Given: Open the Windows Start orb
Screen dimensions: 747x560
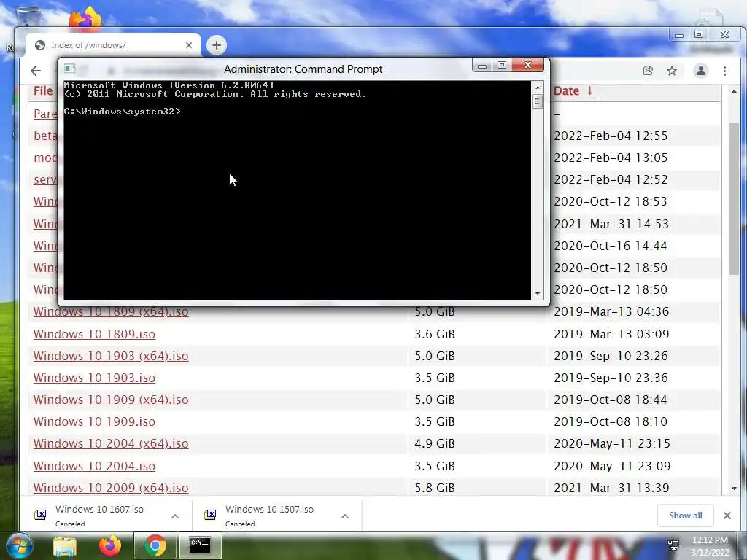Looking at the screenshot, I should click(19, 545).
